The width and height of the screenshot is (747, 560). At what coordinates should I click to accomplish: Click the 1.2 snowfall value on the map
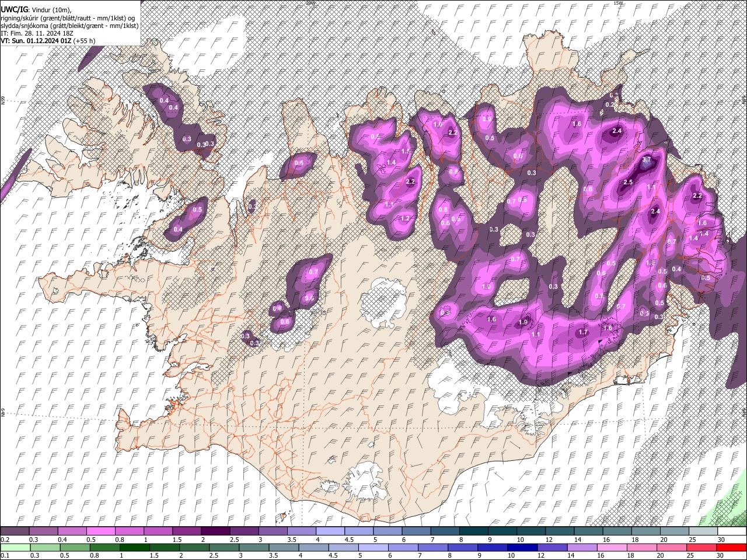point(405,219)
